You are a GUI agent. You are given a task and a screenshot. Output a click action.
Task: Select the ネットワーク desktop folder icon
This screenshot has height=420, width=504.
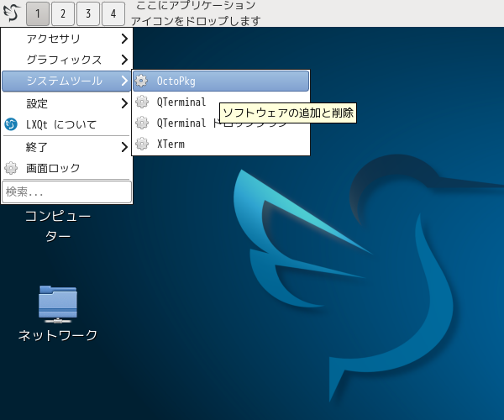(x=57, y=305)
